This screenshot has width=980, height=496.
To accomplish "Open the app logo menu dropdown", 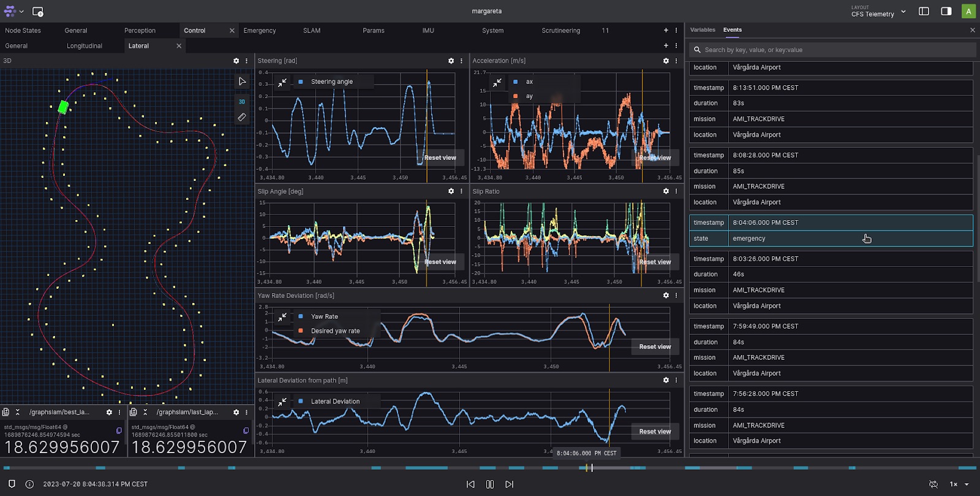I will point(13,12).
